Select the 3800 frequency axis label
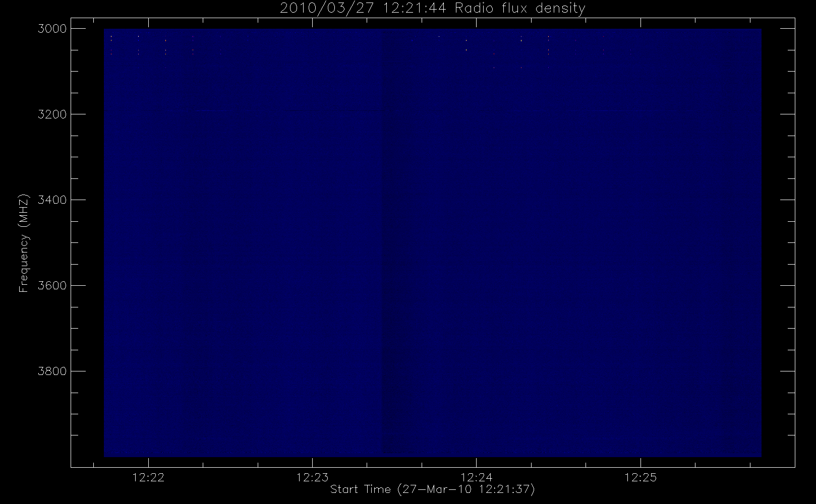Image resolution: width=816 pixels, height=504 pixels. pyautogui.click(x=52, y=371)
